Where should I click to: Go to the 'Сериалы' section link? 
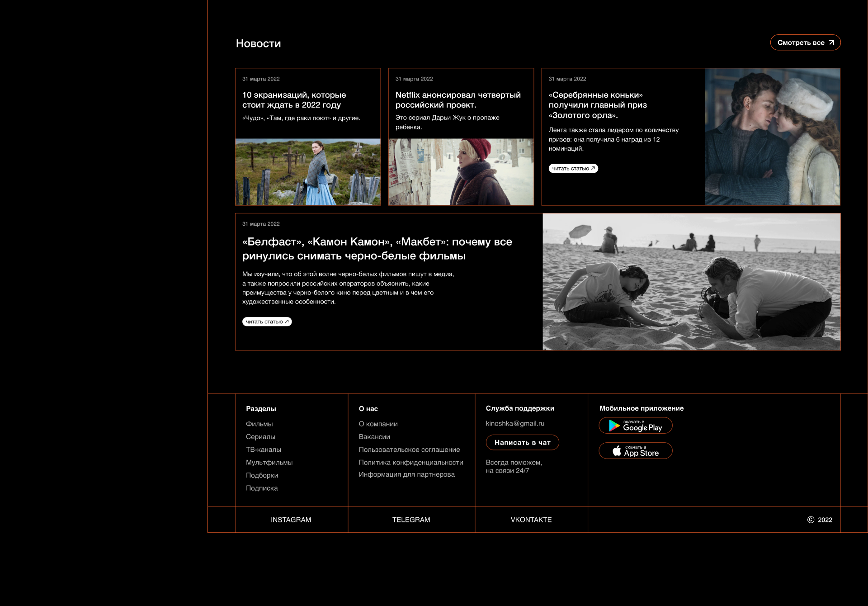click(260, 437)
